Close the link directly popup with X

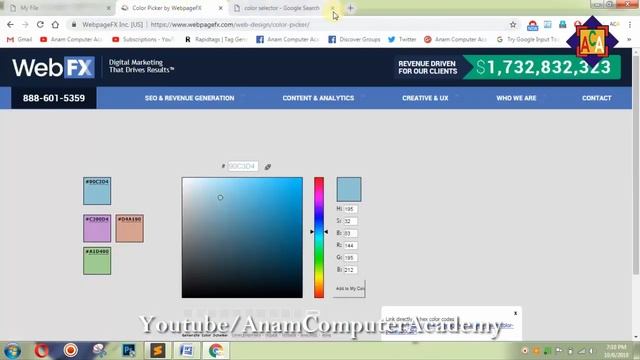tap(516, 313)
